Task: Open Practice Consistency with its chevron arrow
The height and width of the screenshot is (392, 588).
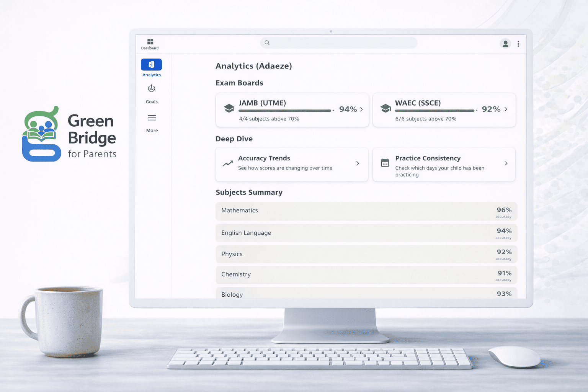Action: [x=506, y=163]
